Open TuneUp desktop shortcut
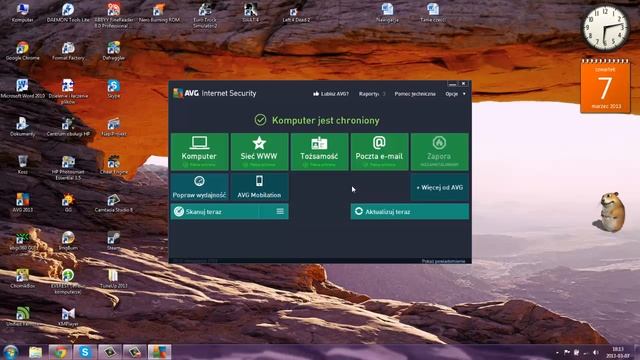The height and width of the screenshot is (360, 640). (x=113, y=278)
